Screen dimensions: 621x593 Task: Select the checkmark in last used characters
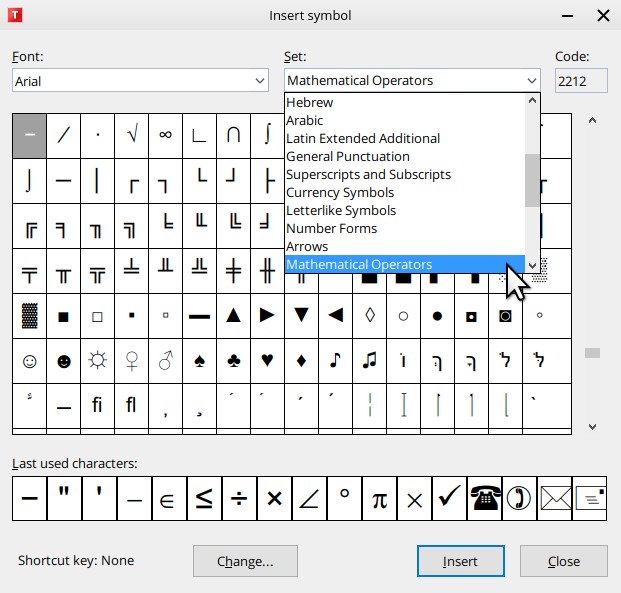449,499
